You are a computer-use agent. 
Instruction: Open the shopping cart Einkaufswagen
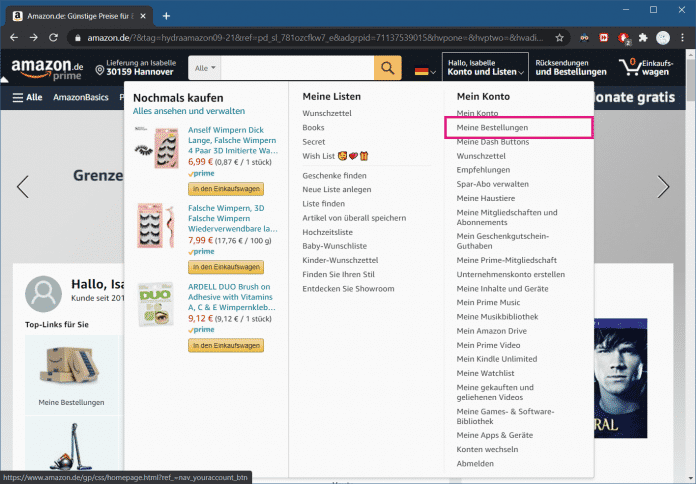[x=647, y=68]
